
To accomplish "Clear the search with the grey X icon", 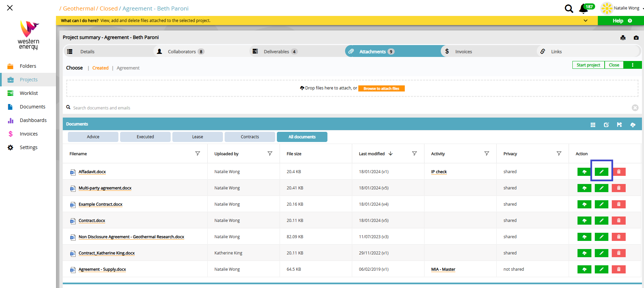I will [635, 108].
